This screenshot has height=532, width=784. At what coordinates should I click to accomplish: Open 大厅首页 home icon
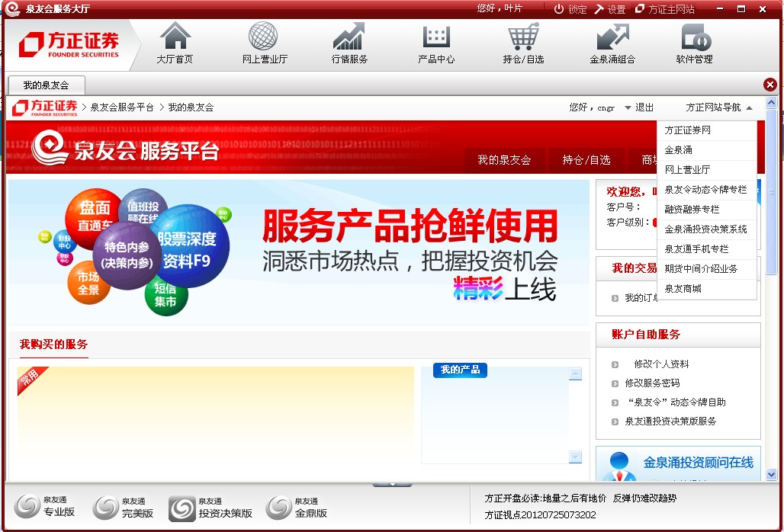point(175,36)
